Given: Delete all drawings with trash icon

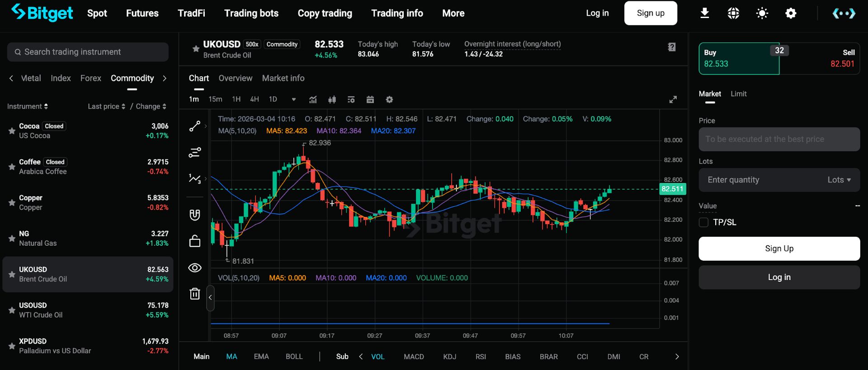Looking at the screenshot, I should 195,294.
